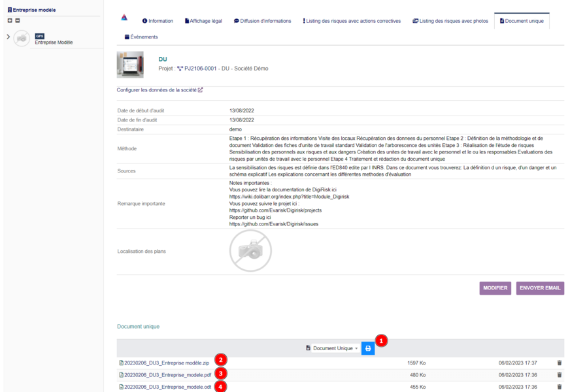The height and width of the screenshot is (392, 570).
Task: Open the Document Unique model dropdown
Action: click(x=335, y=348)
